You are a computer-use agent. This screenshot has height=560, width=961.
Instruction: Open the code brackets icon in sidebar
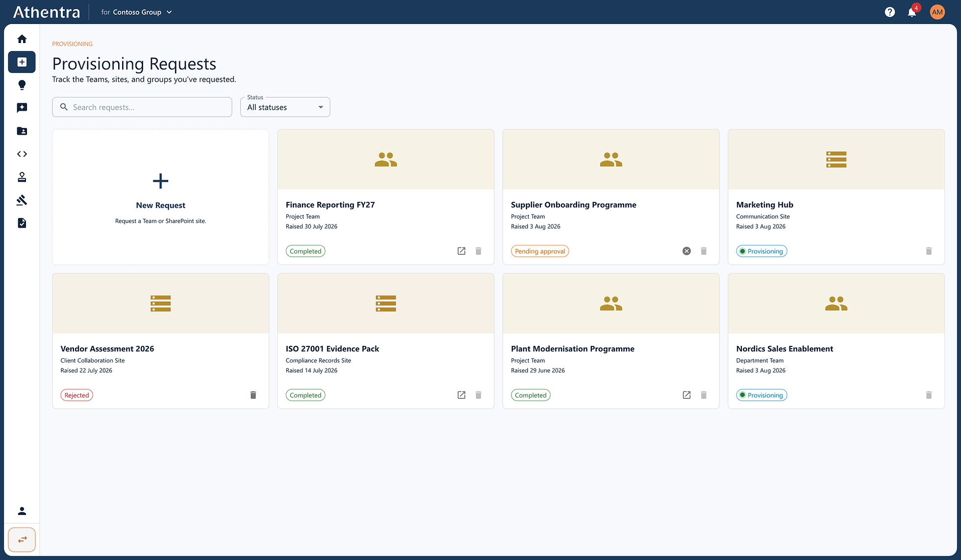point(22,154)
